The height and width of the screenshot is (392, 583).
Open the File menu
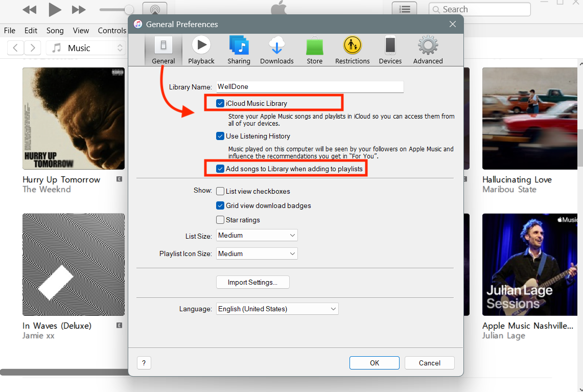tap(10, 31)
